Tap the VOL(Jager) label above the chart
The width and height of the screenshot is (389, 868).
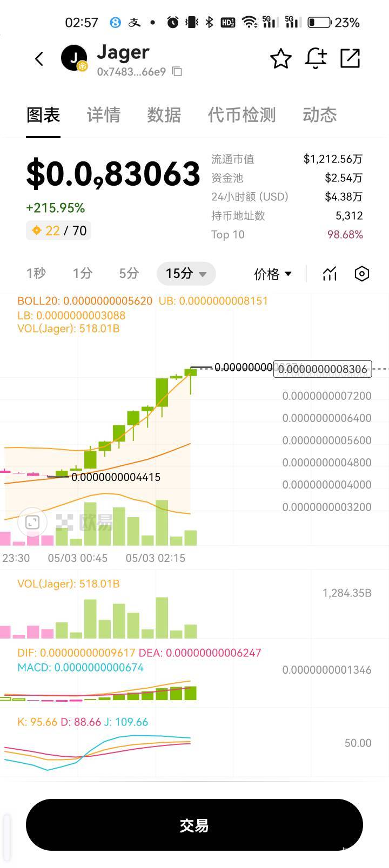click(x=69, y=328)
